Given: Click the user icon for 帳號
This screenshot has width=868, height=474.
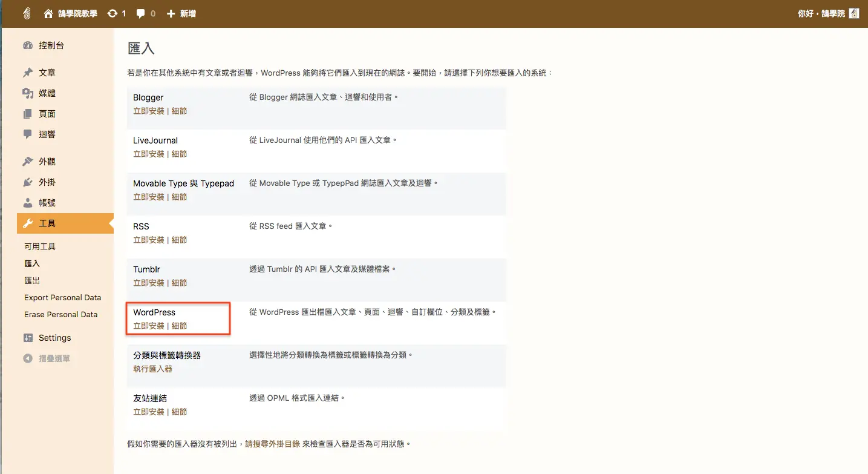Looking at the screenshot, I should click(x=28, y=203).
